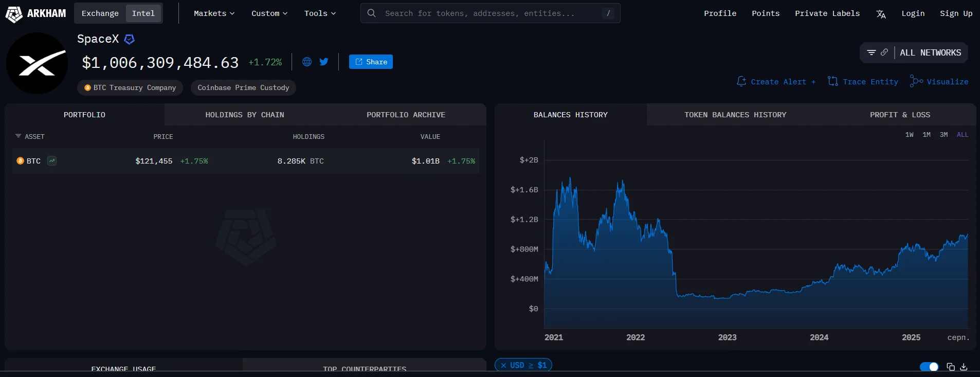Click the link icon beside All Networks

pyautogui.click(x=884, y=52)
